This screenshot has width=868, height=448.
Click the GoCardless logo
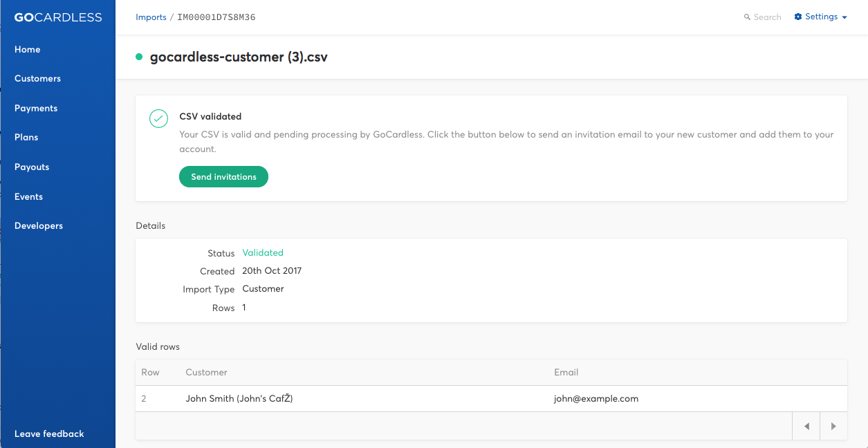[58, 17]
